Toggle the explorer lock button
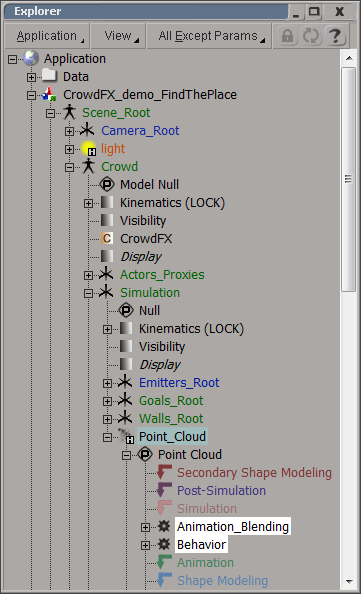This screenshot has width=361, height=594. (288, 36)
